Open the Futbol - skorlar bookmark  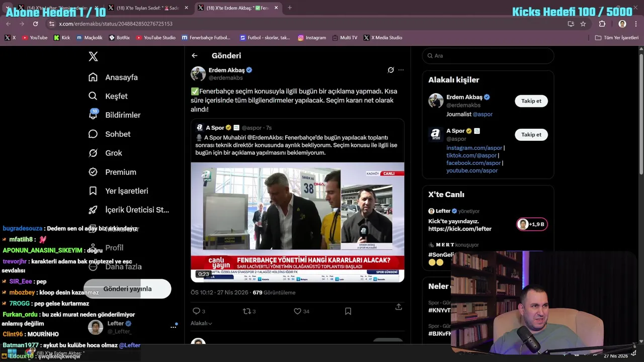265,38
